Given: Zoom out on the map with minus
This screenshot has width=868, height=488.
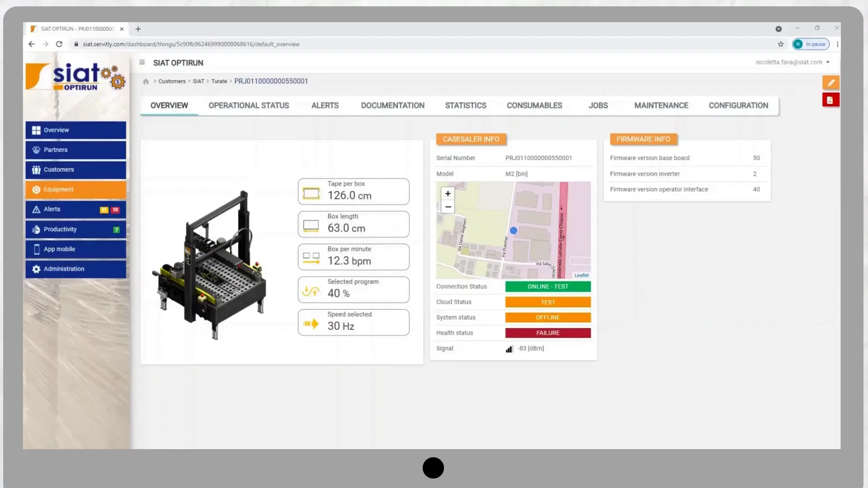Looking at the screenshot, I should (x=448, y=207).
